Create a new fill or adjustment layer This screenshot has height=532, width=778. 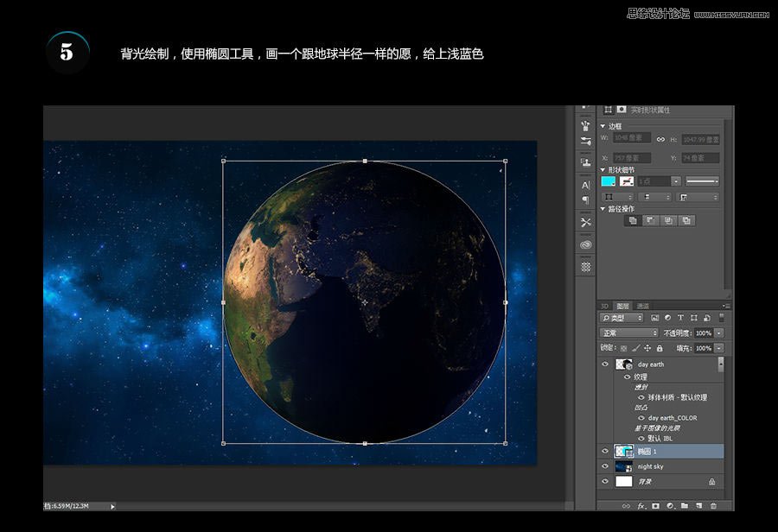[x=670, y=506]
